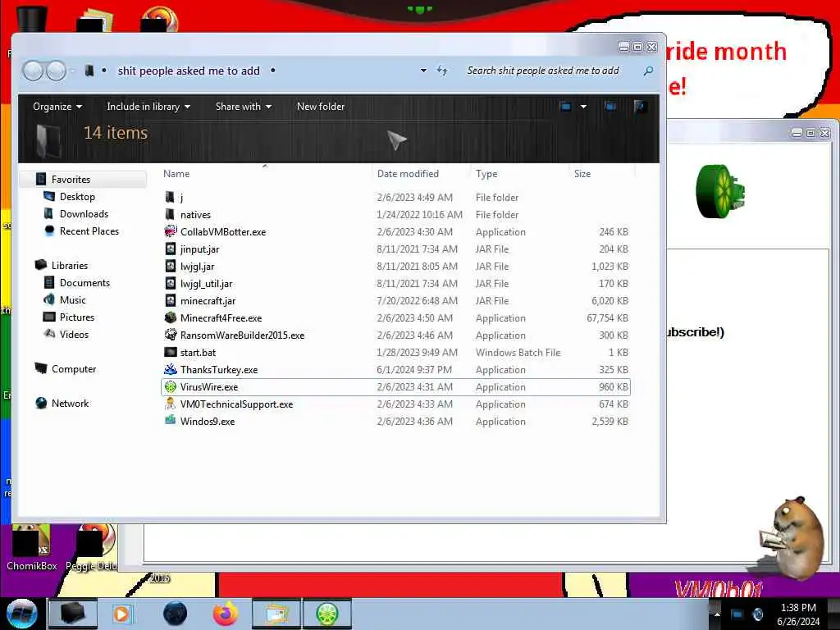Open the Organize dropdown menu
Image resolution: width=840 pixels, height=630 pixels.
[x=57, y=107]
